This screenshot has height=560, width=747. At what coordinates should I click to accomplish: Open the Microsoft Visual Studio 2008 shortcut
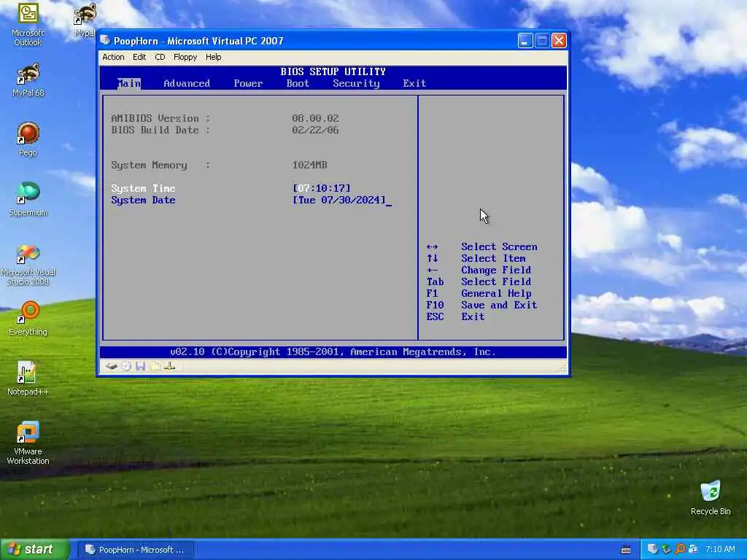click(x=28, y=265)
